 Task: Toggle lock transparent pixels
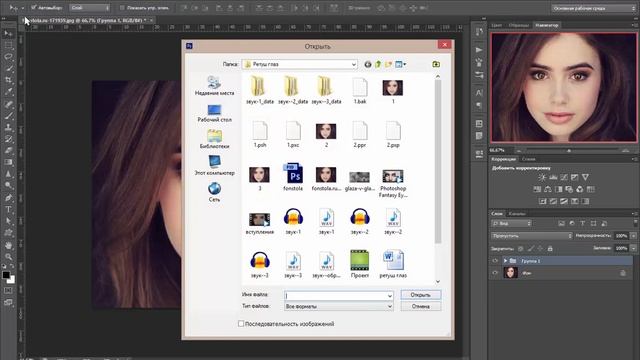pos(520,248)
